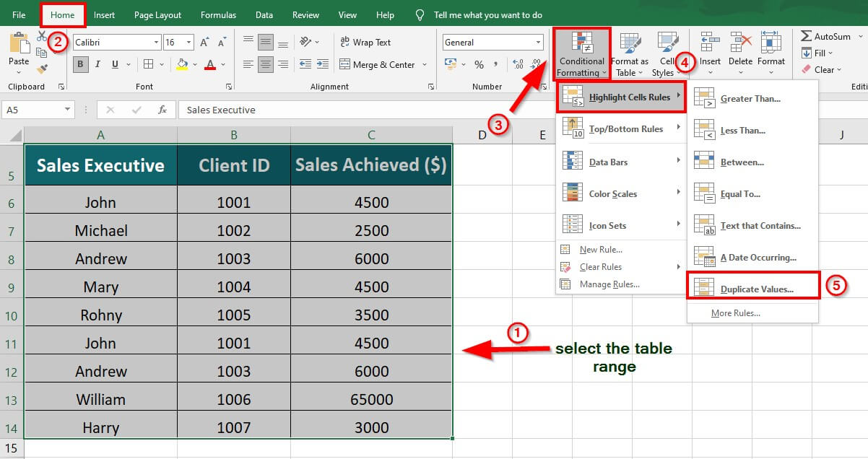
Task: Click the Percent Style icon
Action: [x=479, y=65]
